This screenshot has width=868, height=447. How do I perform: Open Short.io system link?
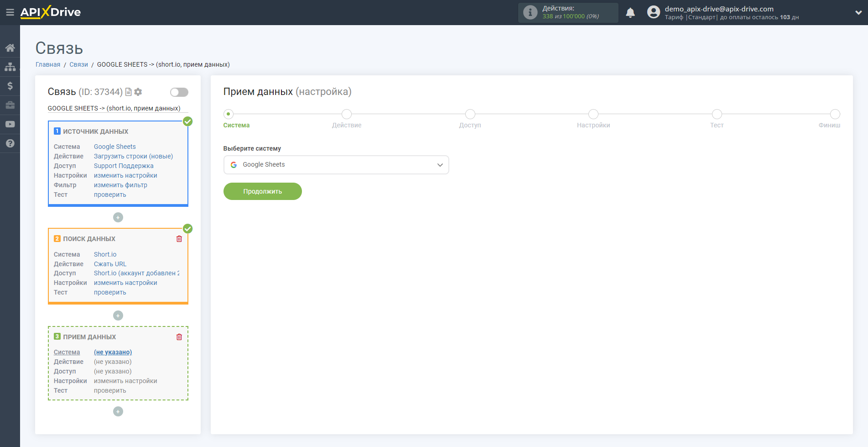(105, 254)
